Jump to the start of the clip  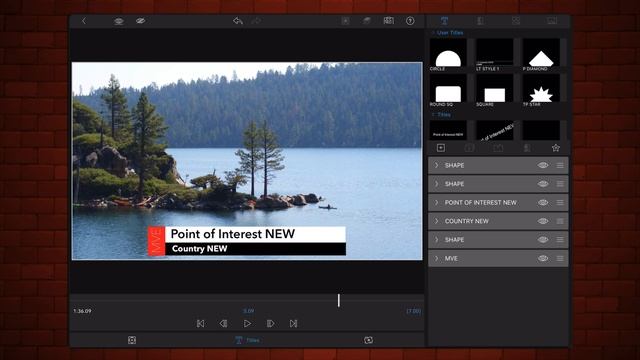200,324
